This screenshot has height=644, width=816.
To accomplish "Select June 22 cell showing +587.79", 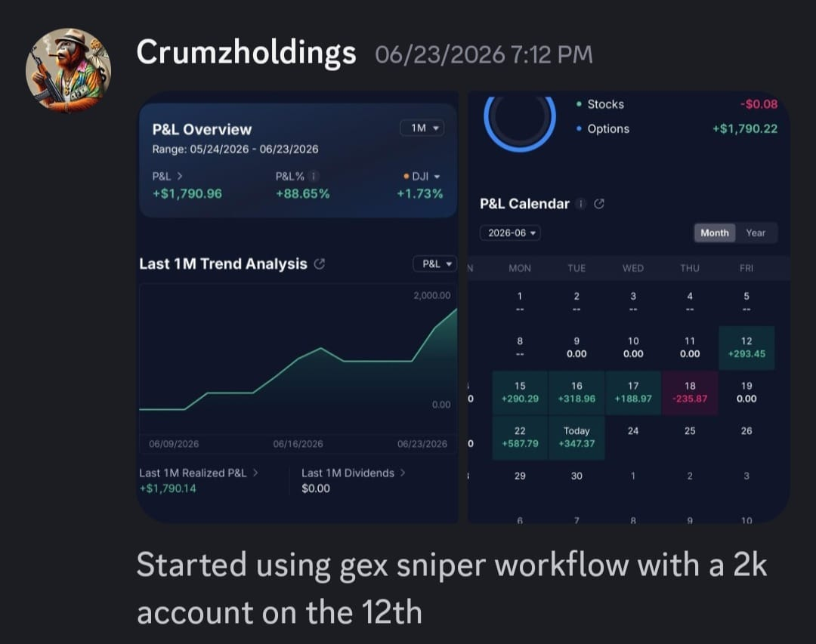I will click(520, 437).
